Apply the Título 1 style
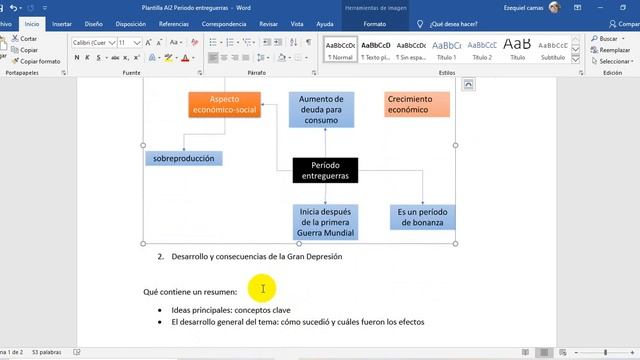The height and width of the screenshot is (360, 640). coord(447,49)
